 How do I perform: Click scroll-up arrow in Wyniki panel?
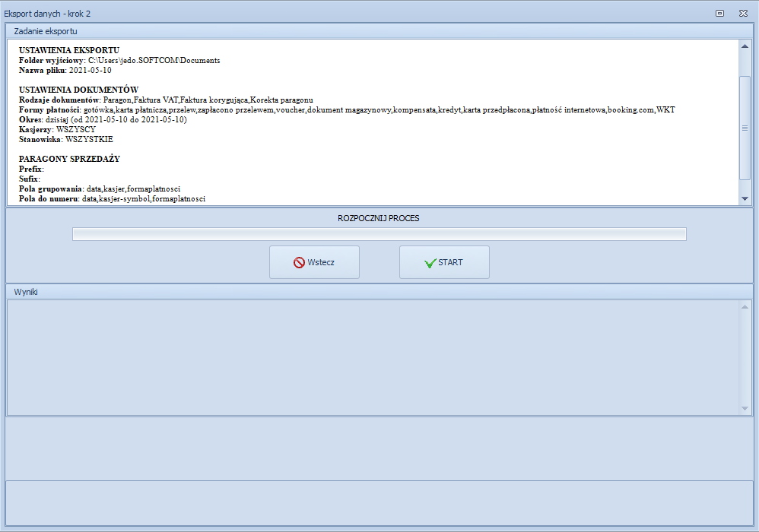745,307
